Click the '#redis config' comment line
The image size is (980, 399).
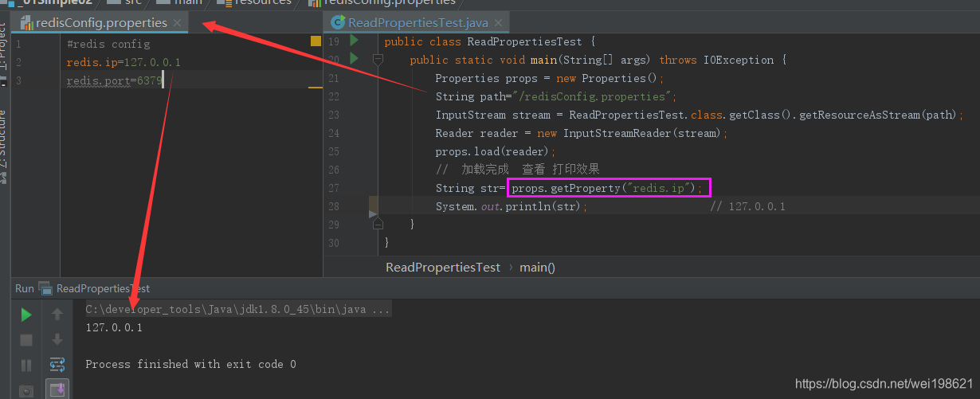pyautogui.click(x=108, y=44)
